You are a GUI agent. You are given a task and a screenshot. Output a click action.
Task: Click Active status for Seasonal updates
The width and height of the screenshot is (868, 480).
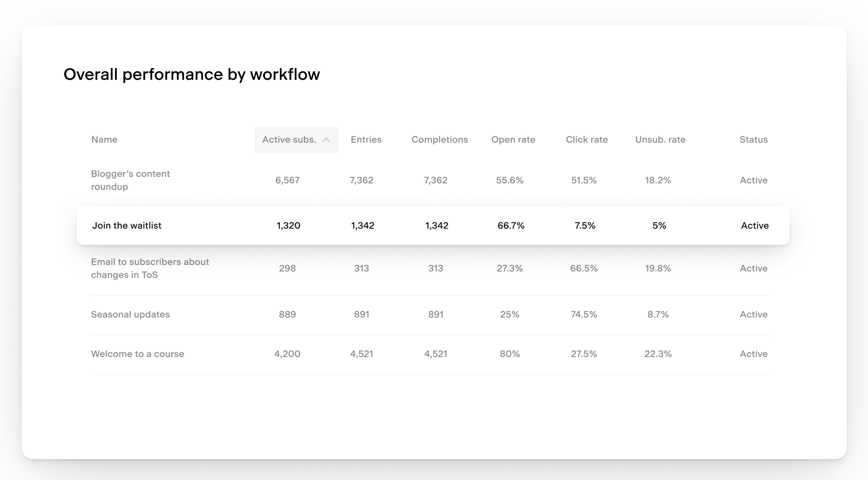tap(754, 314)
